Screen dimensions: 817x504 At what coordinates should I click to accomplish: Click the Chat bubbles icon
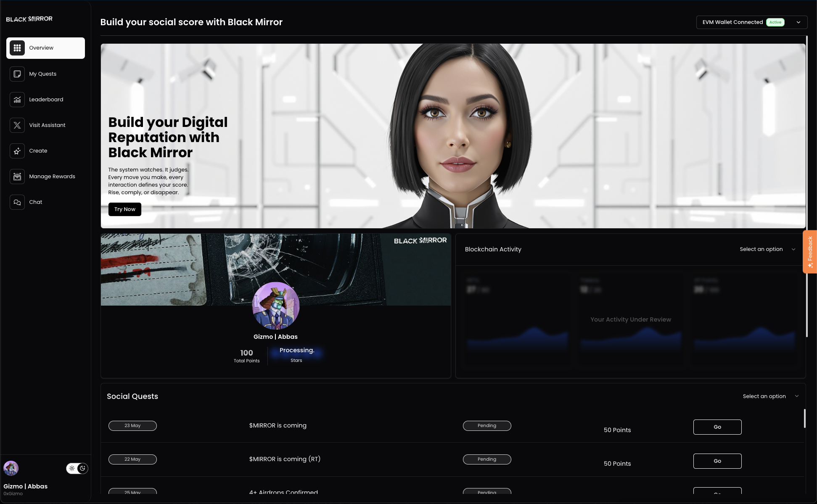17,202
